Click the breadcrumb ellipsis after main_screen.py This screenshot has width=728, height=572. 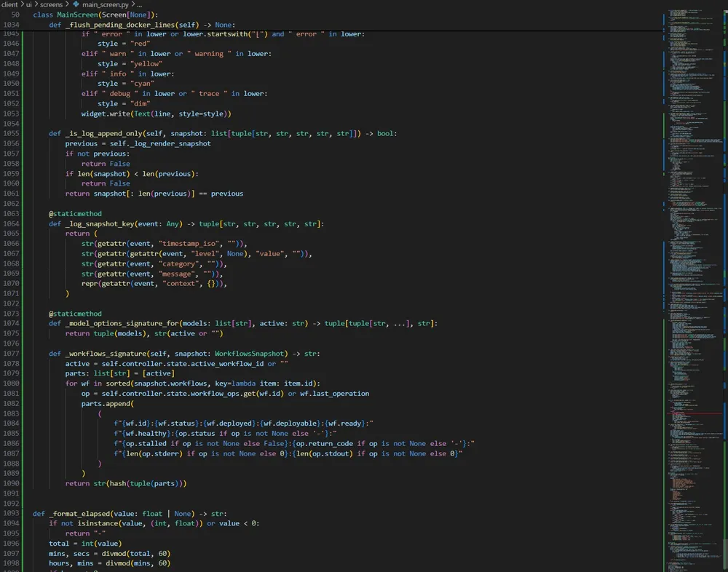coord(139,4)
